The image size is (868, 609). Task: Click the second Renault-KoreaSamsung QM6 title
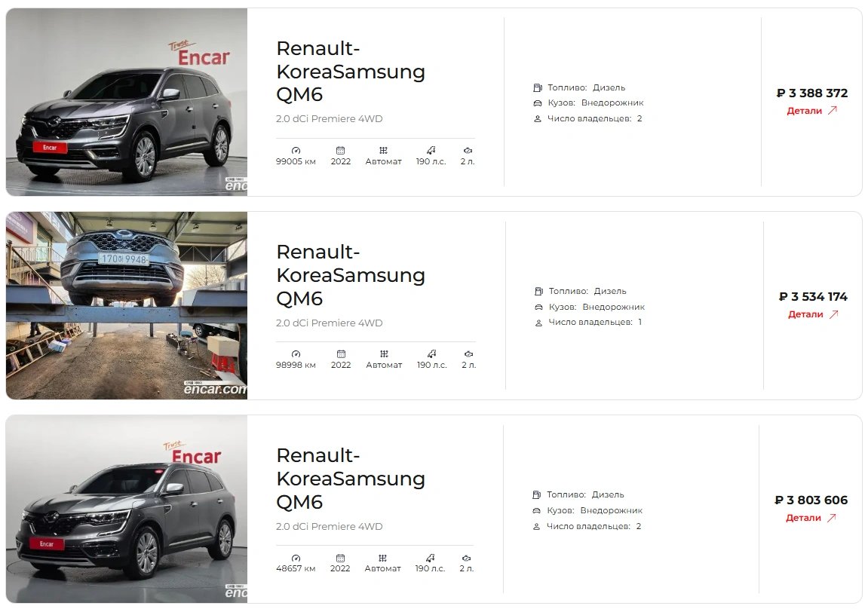(351, 275)
